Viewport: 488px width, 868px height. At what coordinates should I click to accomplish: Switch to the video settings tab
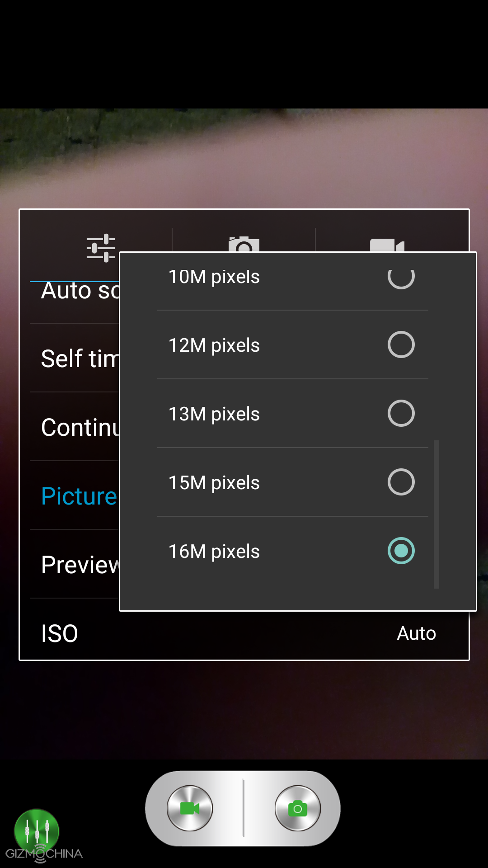coord(387,245)
